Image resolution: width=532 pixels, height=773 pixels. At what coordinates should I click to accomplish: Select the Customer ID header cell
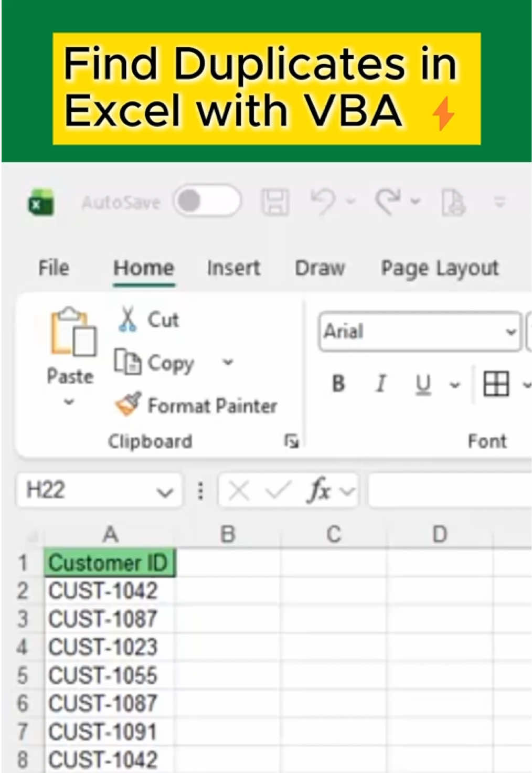[110, 563]
